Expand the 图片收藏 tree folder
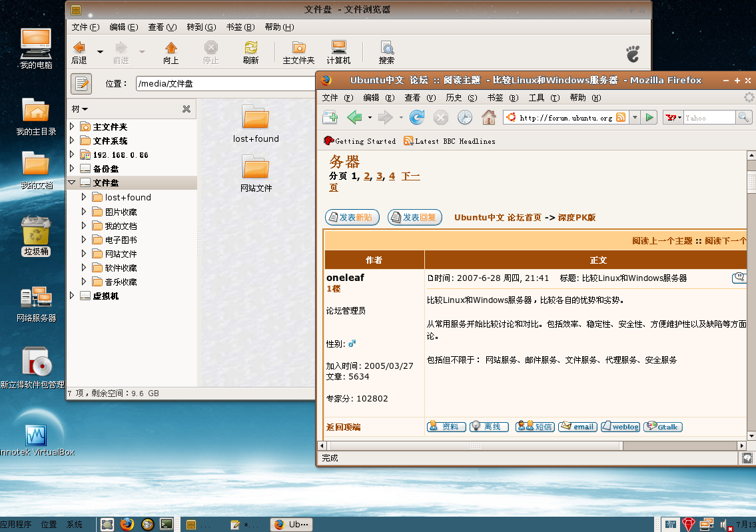The height and width of the screenshot is (532, 756). [x=84, y=211]
